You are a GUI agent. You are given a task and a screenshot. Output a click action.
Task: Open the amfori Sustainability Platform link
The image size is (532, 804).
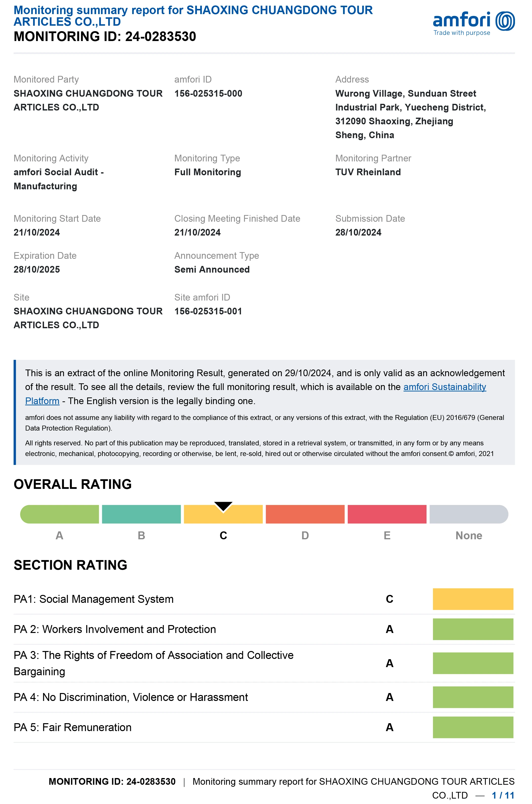pyautogui.click(x=445, y=387)
